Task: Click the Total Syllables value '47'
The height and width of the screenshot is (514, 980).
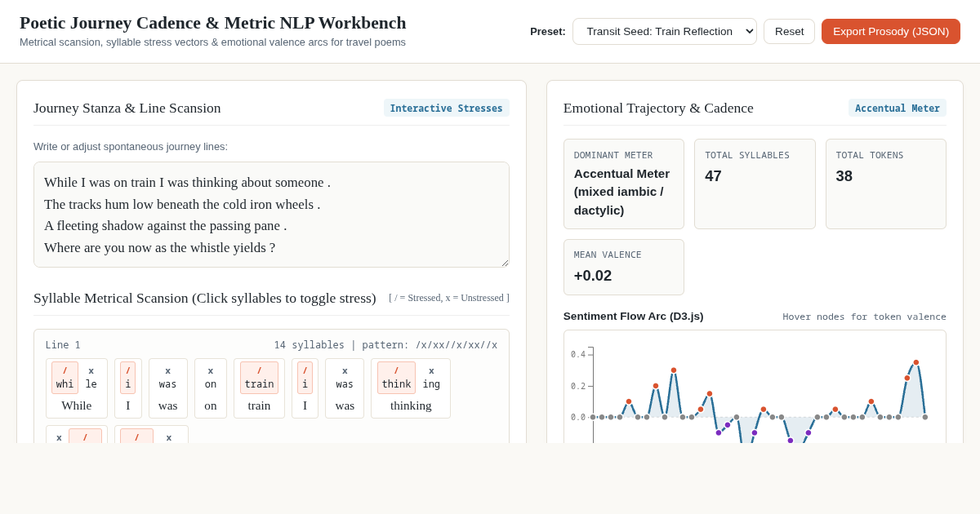Action: [713, 176]
